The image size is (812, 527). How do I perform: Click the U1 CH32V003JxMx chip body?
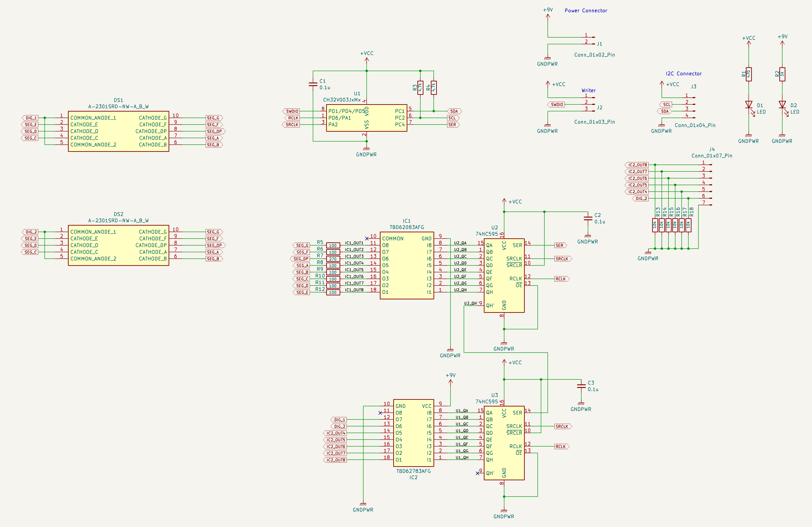366,118
